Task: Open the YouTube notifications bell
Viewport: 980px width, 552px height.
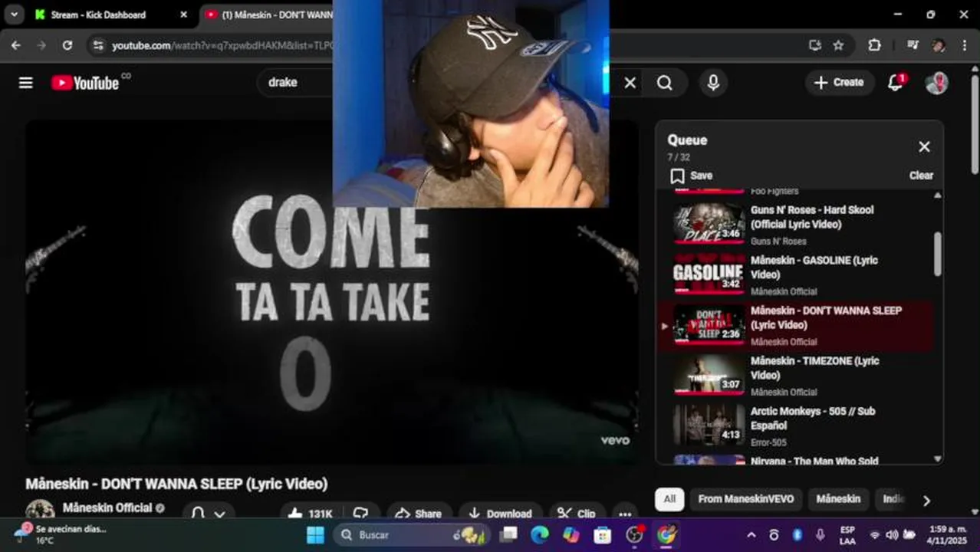Action: [896, 83]
